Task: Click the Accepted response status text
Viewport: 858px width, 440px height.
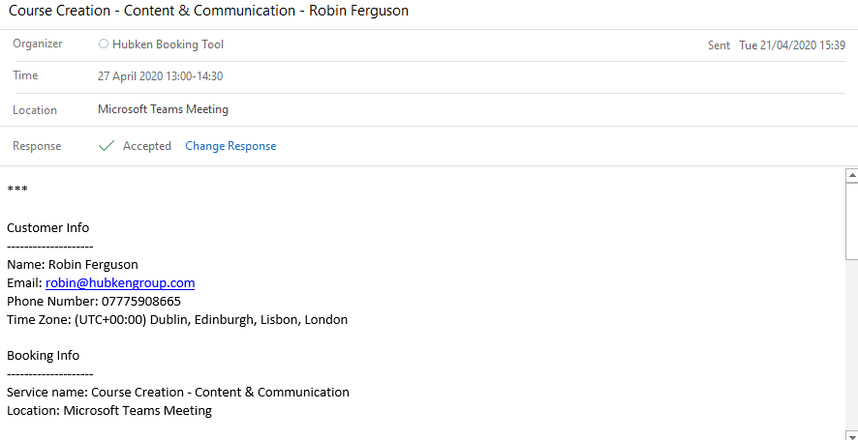Action: point(147,146)
